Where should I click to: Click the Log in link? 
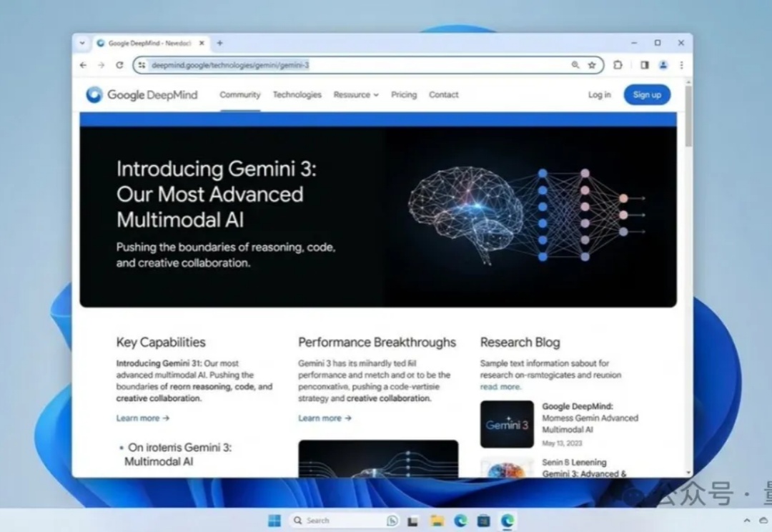pos(599,94)
